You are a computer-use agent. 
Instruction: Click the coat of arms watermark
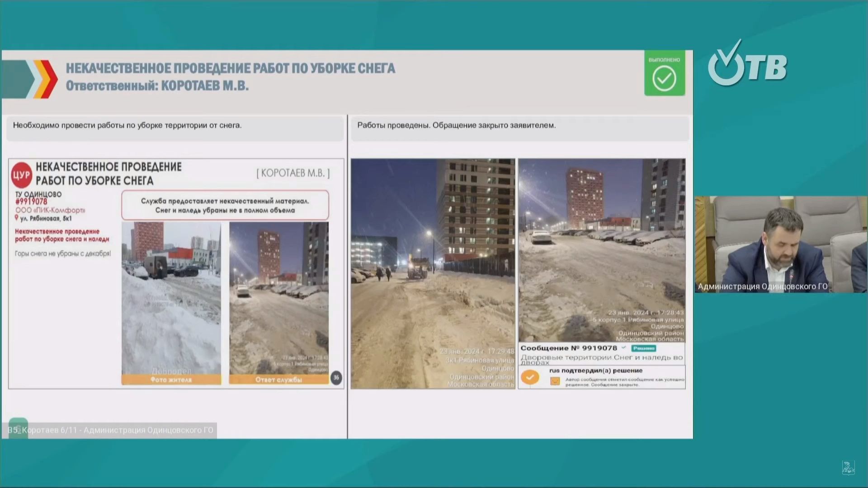848,468
